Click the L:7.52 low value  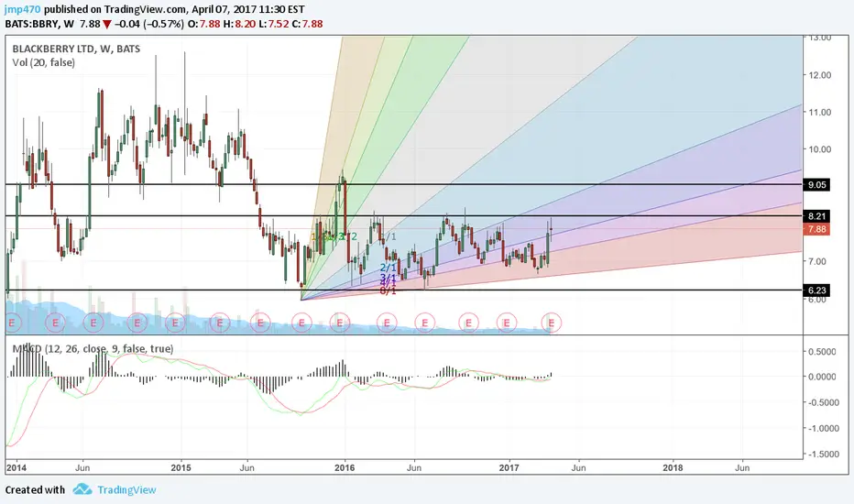[x=273, y=24]
